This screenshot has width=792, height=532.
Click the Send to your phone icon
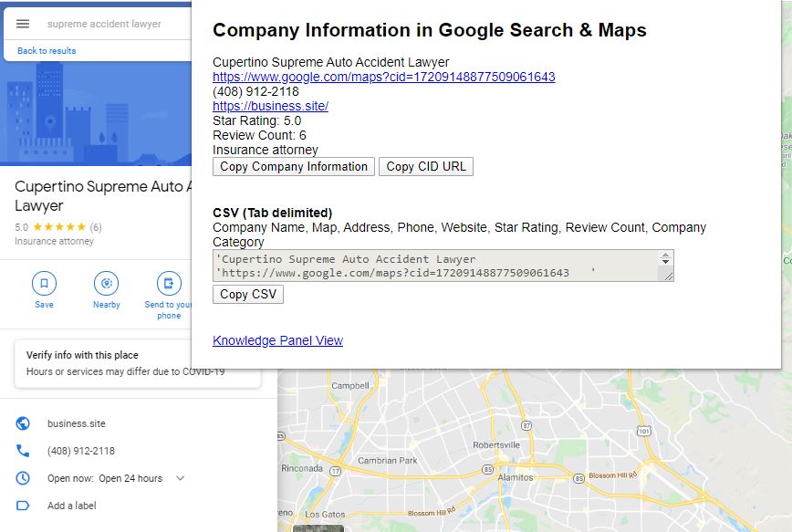169,283
